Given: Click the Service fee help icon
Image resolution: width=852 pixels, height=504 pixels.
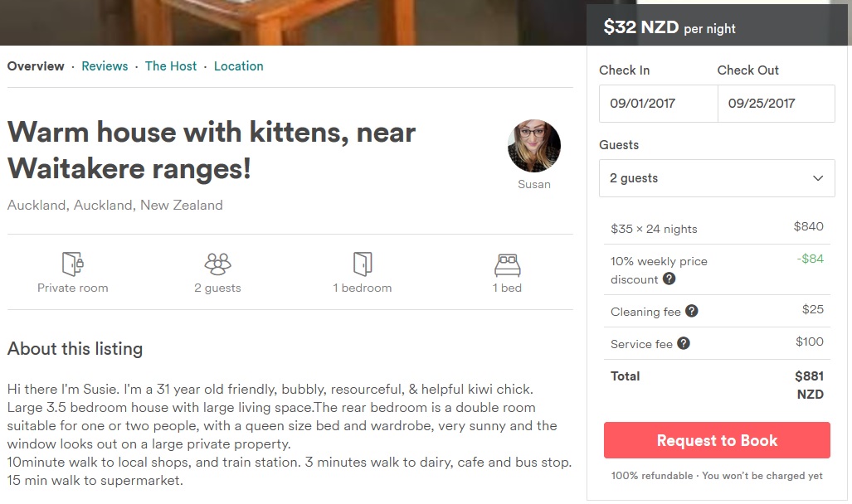Looking at the screenshot, I should click(x=684, y=343).
